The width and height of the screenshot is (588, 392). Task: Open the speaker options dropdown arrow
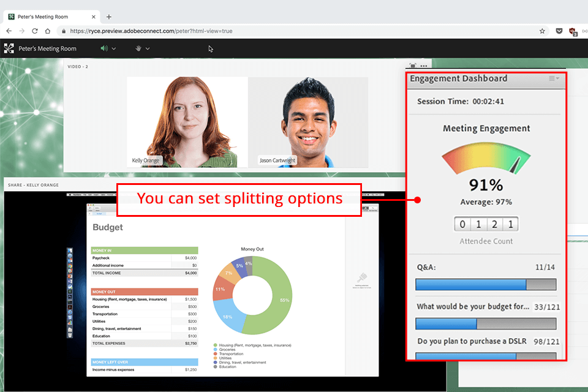pos(114,49)
